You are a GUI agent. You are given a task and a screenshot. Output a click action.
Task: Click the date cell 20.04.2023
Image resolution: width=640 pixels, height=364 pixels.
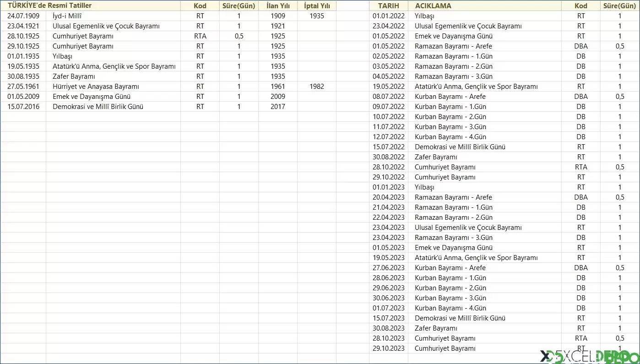click(389, 197)
